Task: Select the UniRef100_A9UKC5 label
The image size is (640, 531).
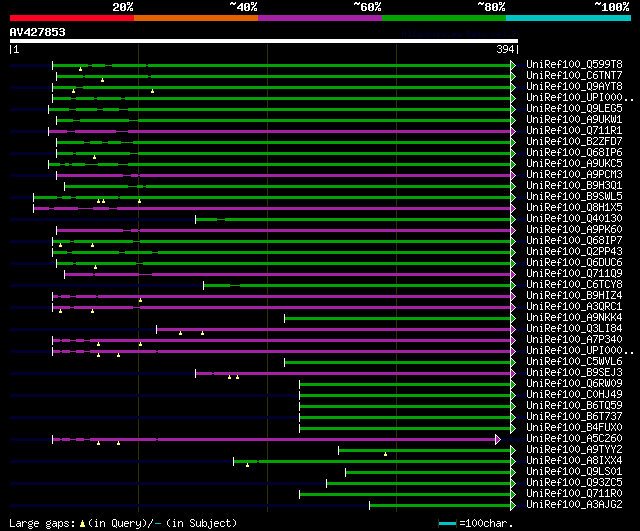Action: [x=574, y=164]
